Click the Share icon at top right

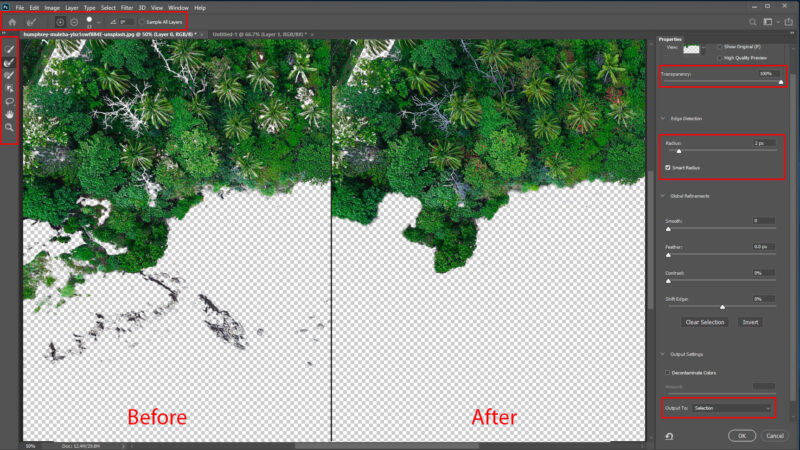coord(788,22)
